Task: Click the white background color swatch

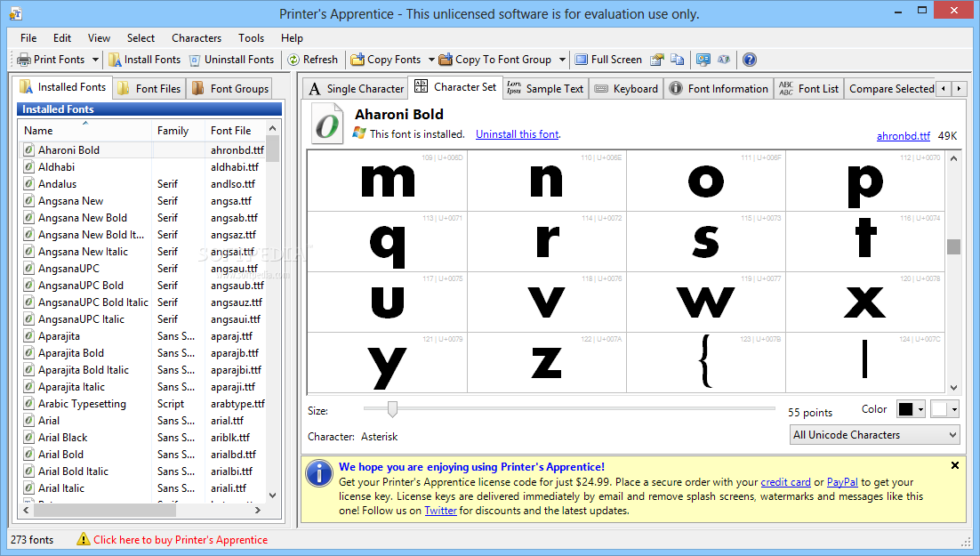Action: 939,409
